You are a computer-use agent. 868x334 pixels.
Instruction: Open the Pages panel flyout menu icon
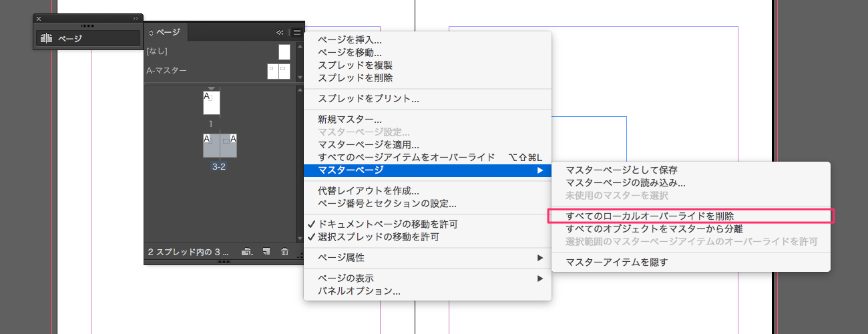click(296, 32)
